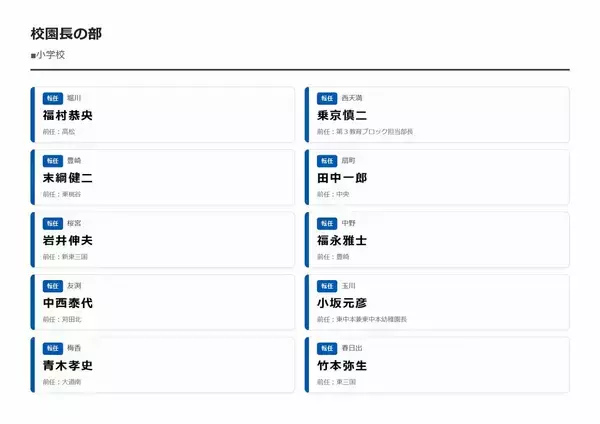This screenshot has height=424, width=600.
Task: Click the school label 梅香
Action: point(74,348)
